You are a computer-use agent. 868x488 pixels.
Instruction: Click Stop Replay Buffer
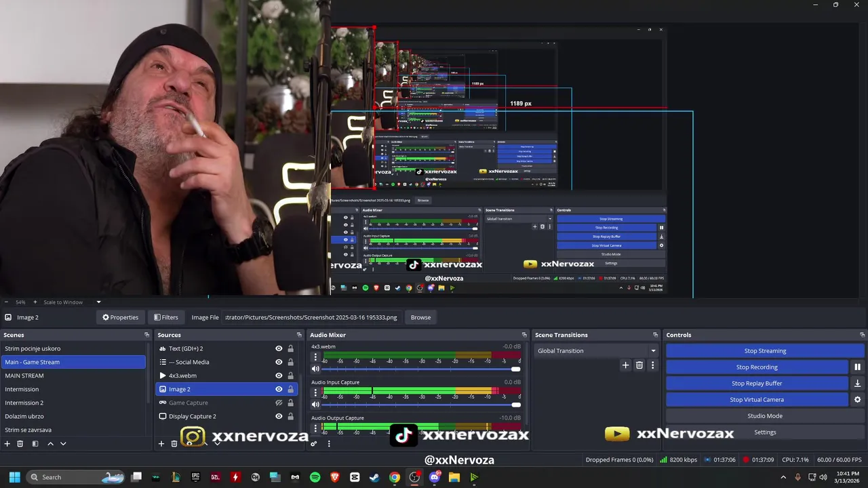757,383
